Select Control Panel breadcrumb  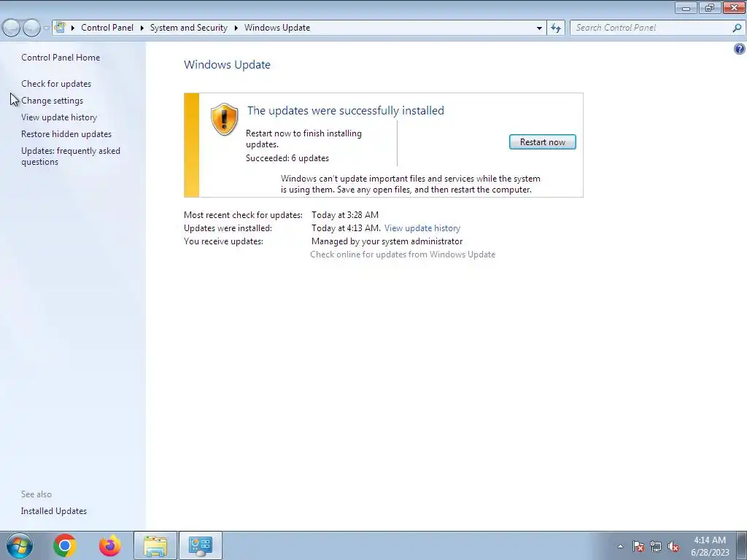107,28
